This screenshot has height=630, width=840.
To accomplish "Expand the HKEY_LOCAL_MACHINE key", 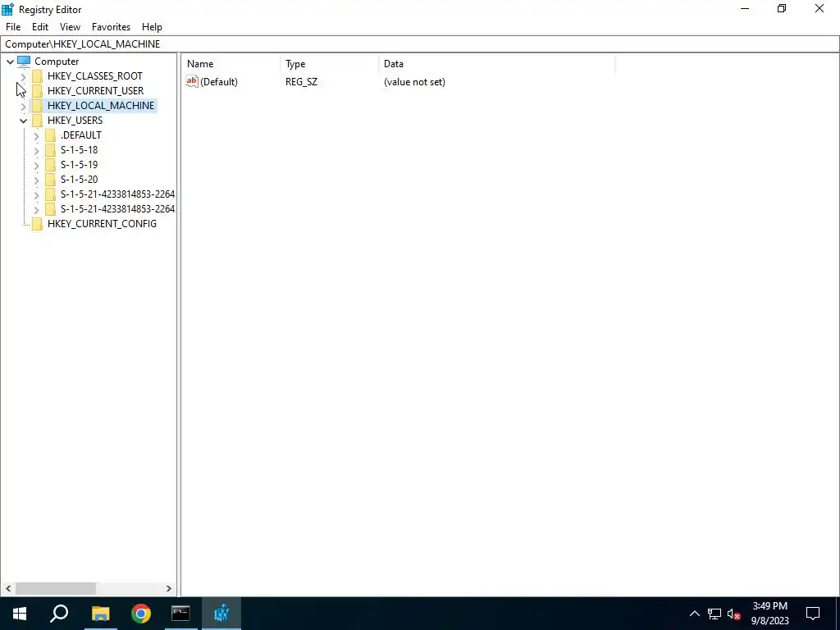I will coord(23,106).
